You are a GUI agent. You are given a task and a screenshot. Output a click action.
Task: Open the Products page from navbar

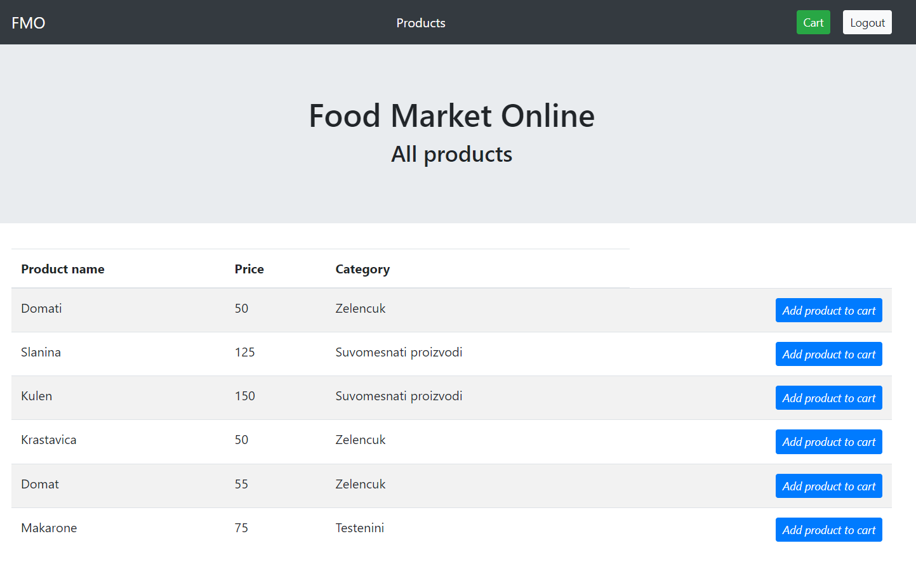click(420, 23)
